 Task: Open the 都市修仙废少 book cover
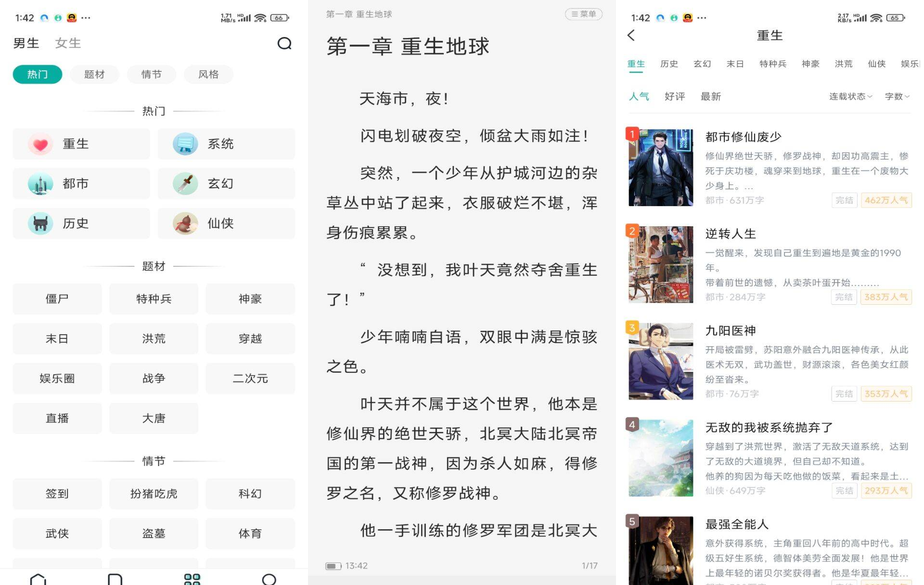(x=661, y=168)
